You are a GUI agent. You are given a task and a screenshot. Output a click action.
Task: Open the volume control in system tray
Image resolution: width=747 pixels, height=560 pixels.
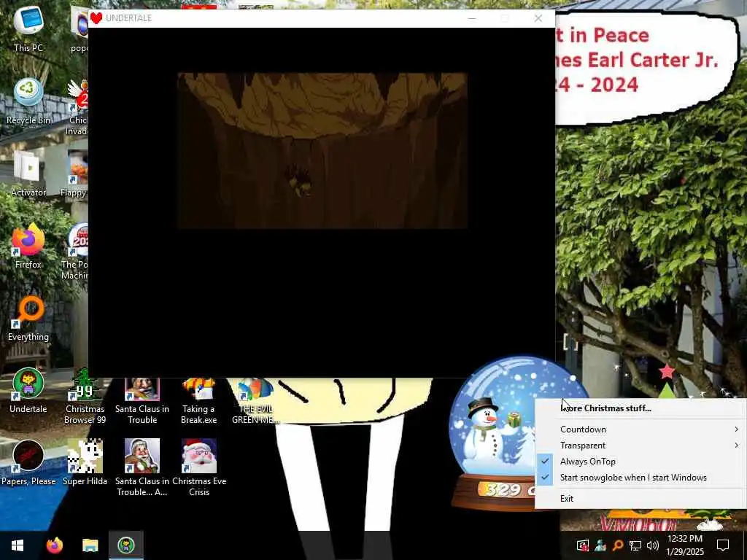(652, 545)
